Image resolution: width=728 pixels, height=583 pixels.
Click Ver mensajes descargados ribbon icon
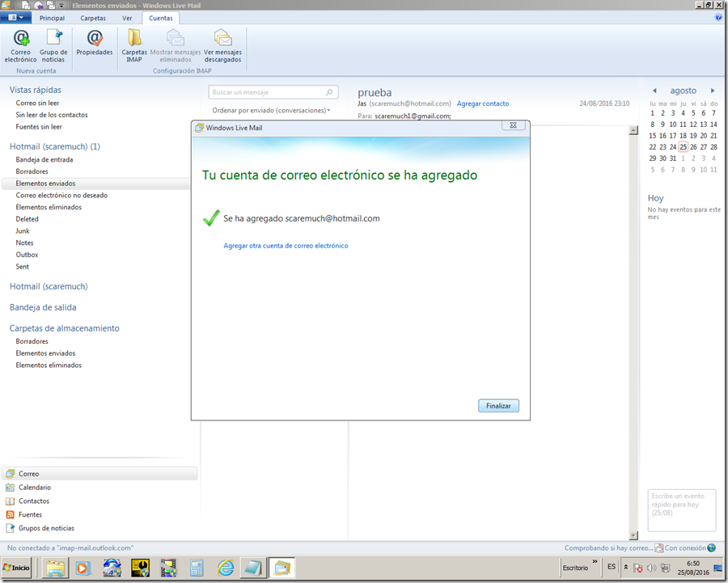223,45
